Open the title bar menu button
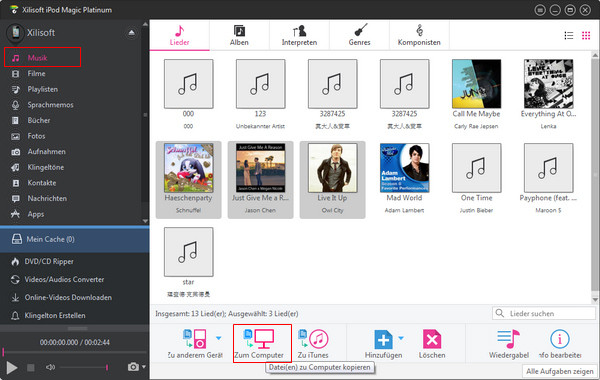 540,10
